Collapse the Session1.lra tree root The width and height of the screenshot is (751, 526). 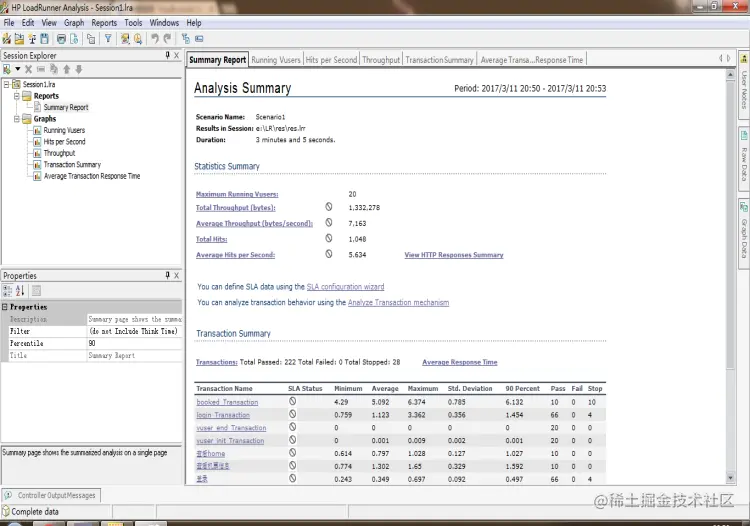(x=7, y=84)
